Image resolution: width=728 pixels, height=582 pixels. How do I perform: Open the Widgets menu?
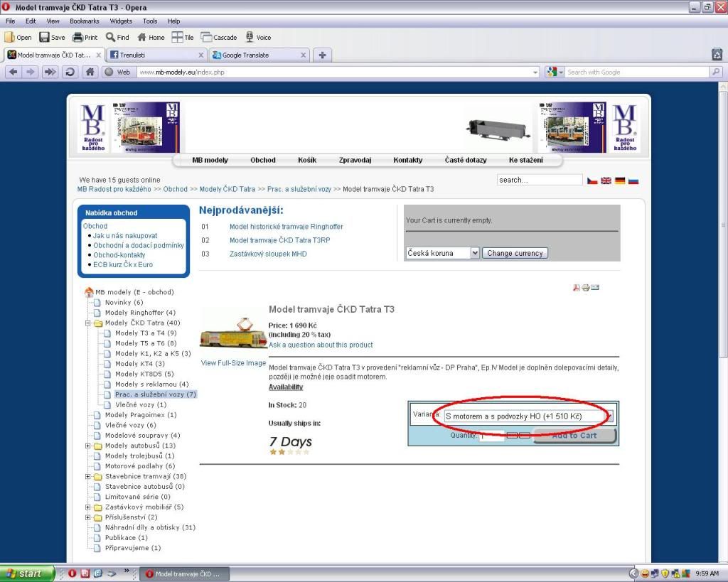coord(121,21)
